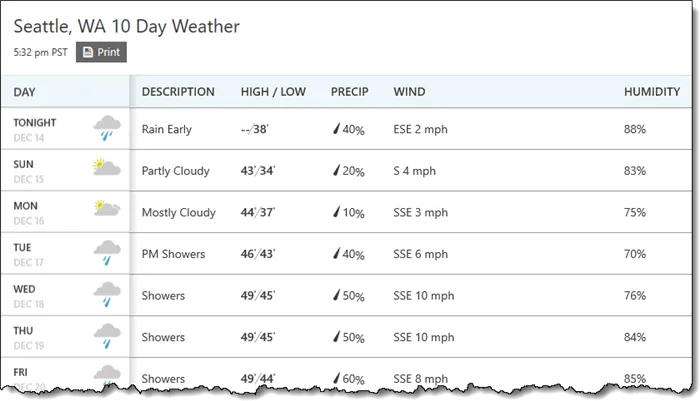Click Sunday's partly cloudy icon
The height and width of the screenshot is (401, 700).
pos(107,170)
